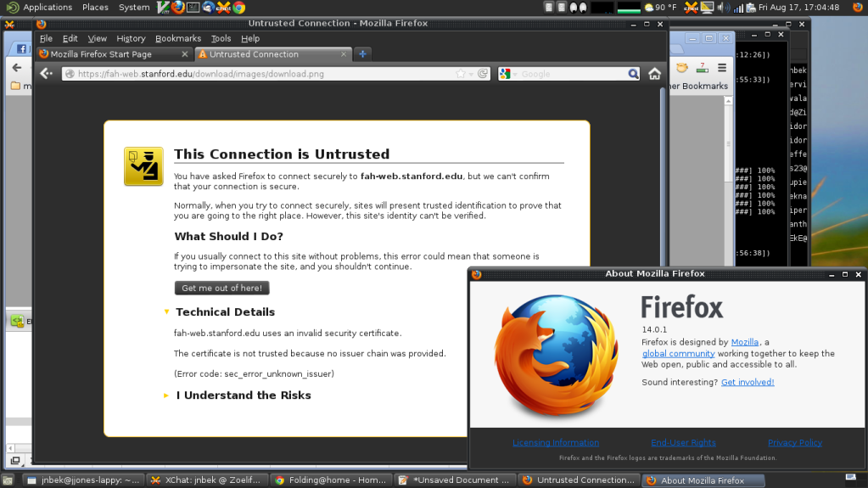The height and width of the screenshot is (488, 868).
Task: Click the Chrome window's back arrow
Action: [17, 68]
